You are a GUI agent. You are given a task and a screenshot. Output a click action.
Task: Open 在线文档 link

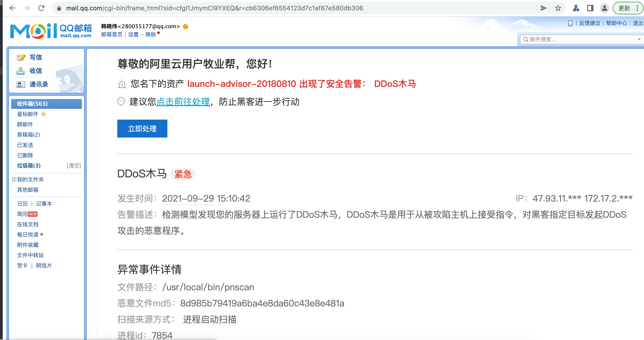click(28, 224)
